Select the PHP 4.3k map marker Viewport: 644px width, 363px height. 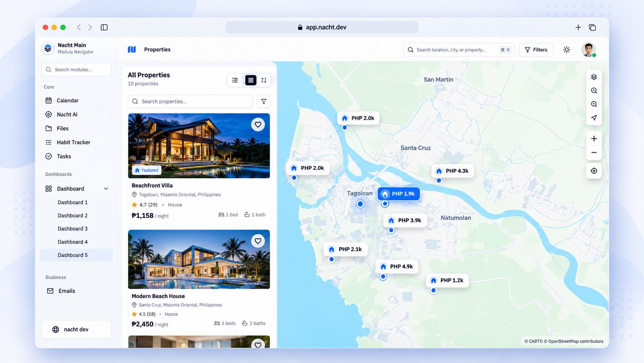point(453,171)
